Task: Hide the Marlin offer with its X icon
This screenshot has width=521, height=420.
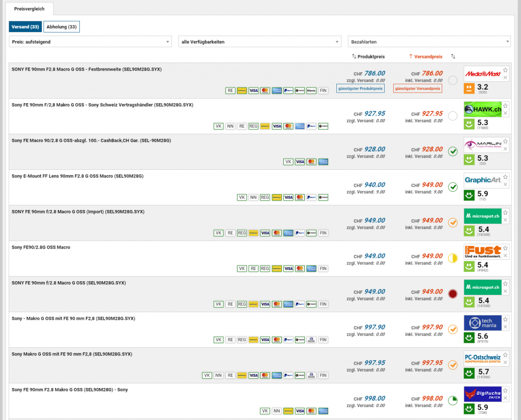Action: [x=505, y=149]
